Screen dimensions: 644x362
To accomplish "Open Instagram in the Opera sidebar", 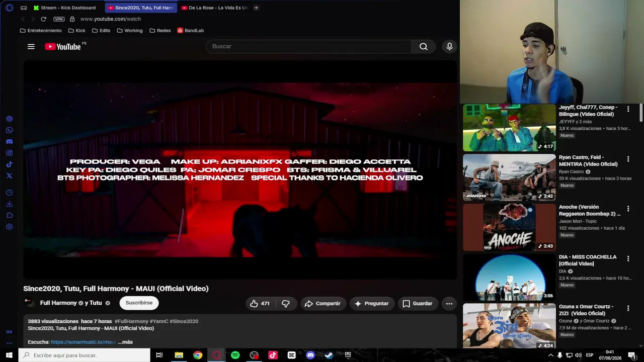I will 9,153.
